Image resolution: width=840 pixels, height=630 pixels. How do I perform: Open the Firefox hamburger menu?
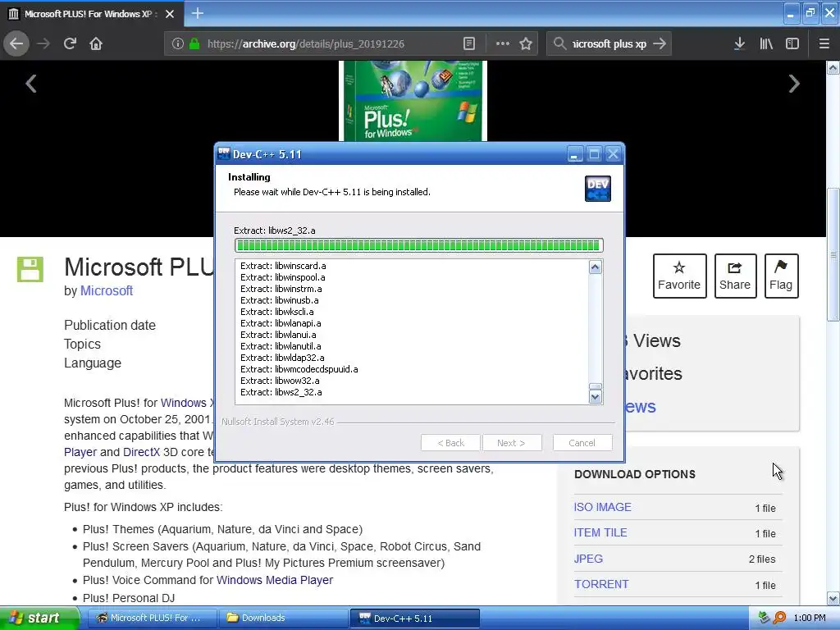[x=824, y=43]
